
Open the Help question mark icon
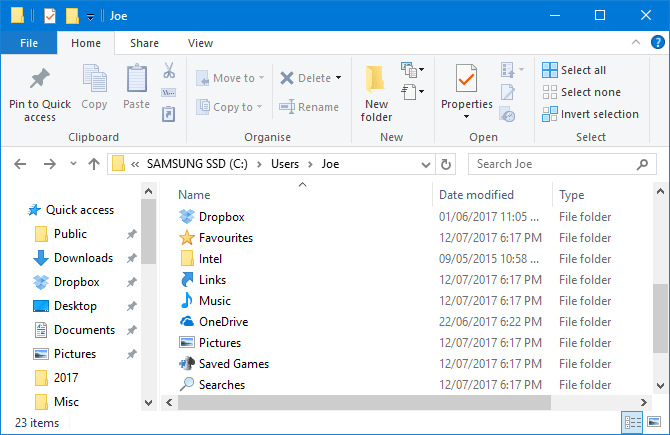pos(658,42)
